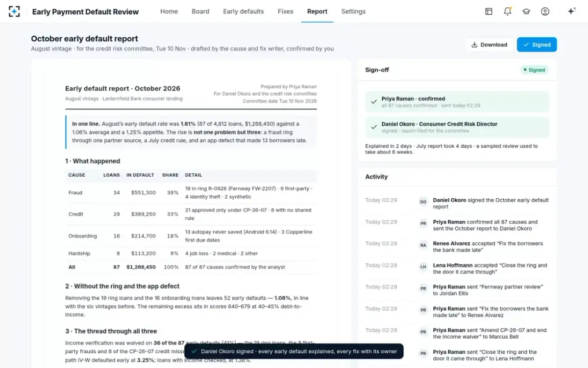Open the user account icon

point(545,11)
